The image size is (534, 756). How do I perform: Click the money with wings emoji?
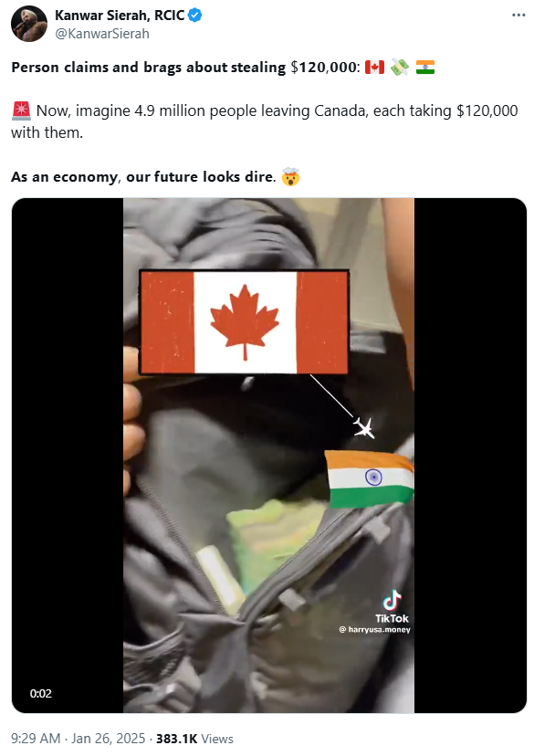tap(400, 67)
